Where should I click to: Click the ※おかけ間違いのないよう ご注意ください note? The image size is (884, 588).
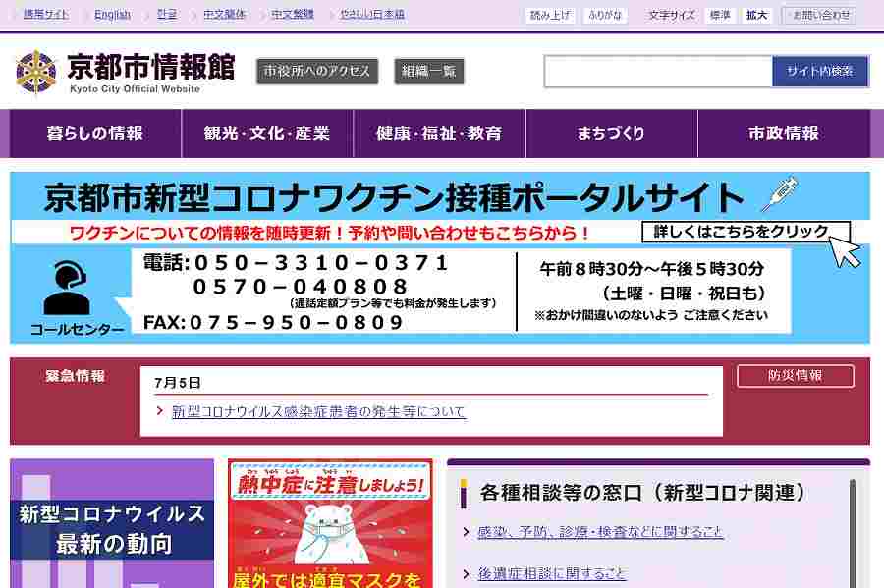tap(651, 315)
